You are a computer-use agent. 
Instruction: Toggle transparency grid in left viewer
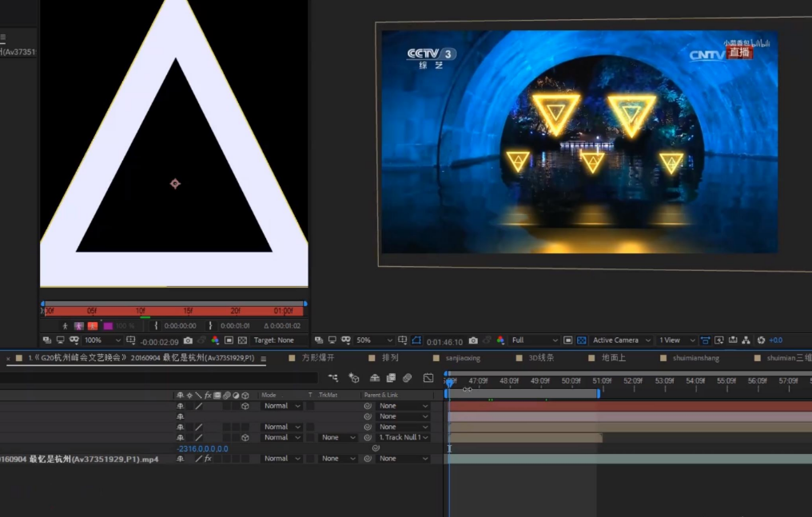242,340
